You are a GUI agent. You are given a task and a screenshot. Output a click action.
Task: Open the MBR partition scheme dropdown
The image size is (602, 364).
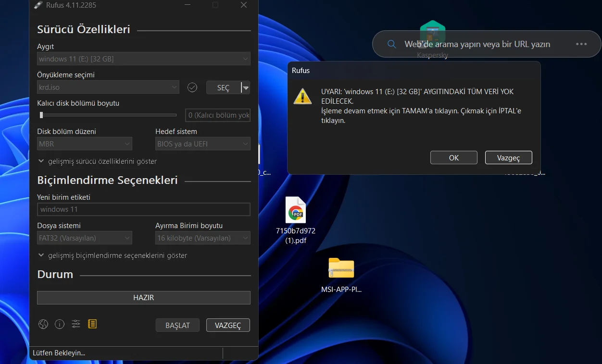pyautogui.click(x=85, y=144)
